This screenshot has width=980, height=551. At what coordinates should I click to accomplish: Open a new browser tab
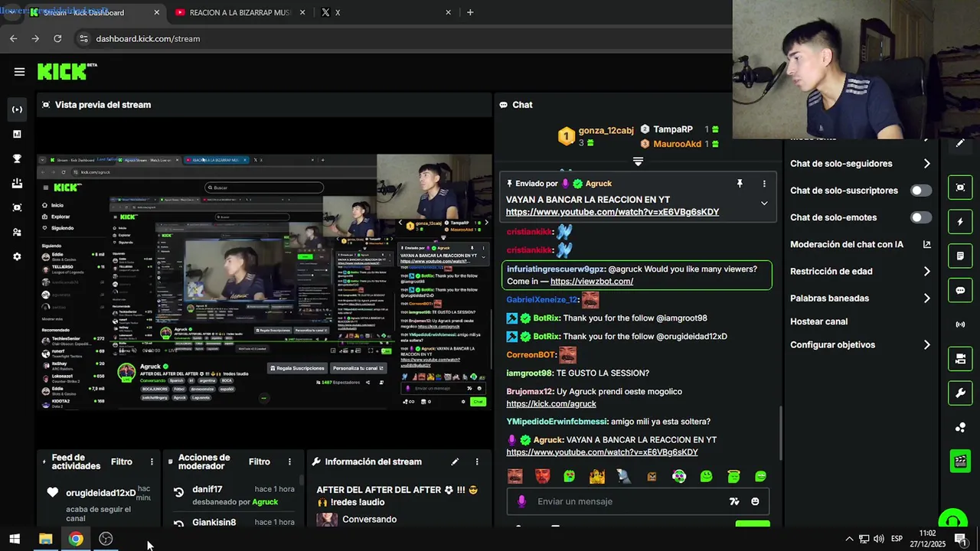[470, 12]
